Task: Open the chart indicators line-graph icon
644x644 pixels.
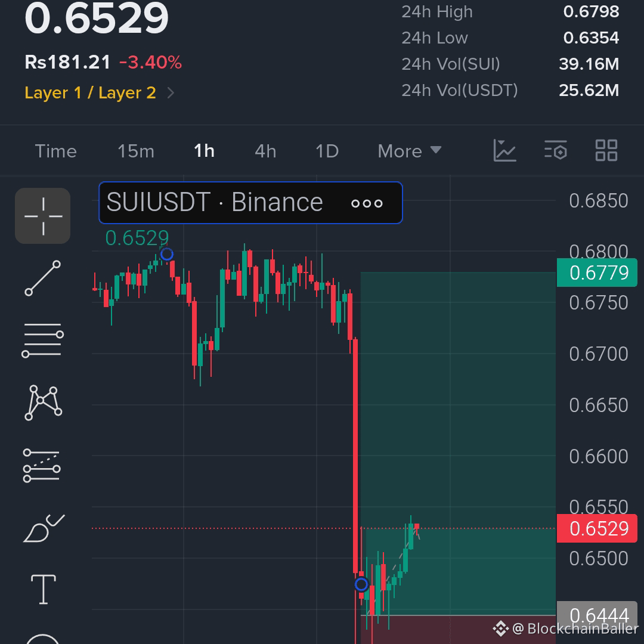Action: tap(505, 150)
